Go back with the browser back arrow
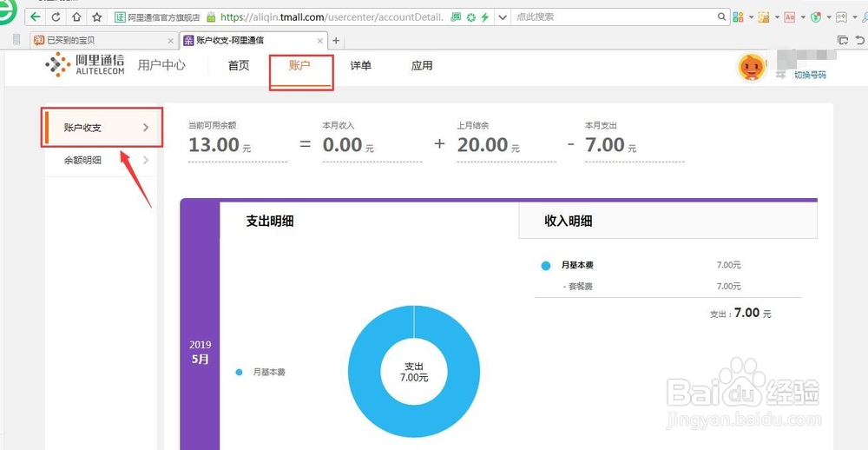The image size is (868, 450). pyautogui.click(x=36, y=17)
